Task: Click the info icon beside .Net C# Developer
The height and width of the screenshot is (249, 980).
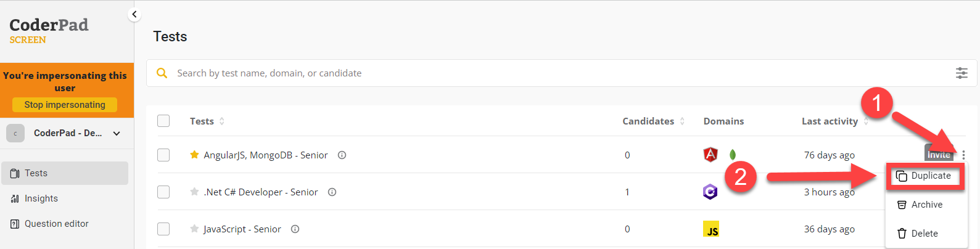Action: (x=332, y=192)
